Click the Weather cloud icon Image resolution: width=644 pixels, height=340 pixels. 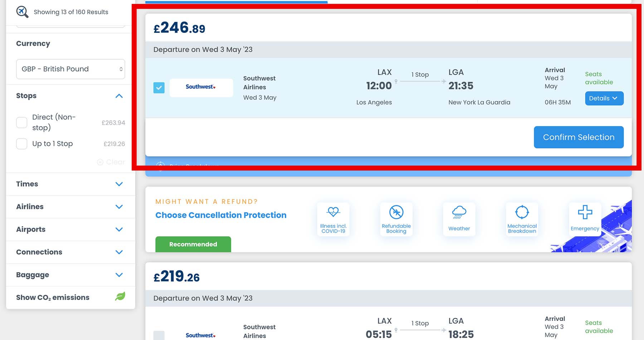click(459, 212)
